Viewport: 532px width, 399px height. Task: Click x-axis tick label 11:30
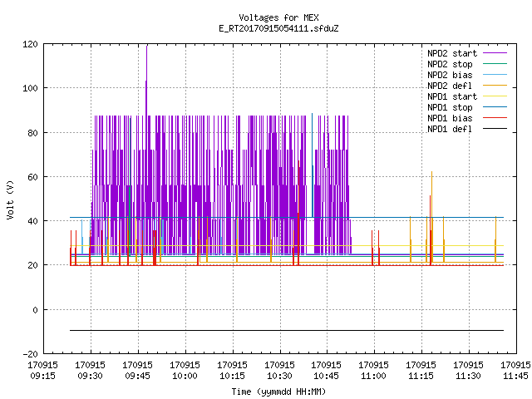[x=468, y=376]
